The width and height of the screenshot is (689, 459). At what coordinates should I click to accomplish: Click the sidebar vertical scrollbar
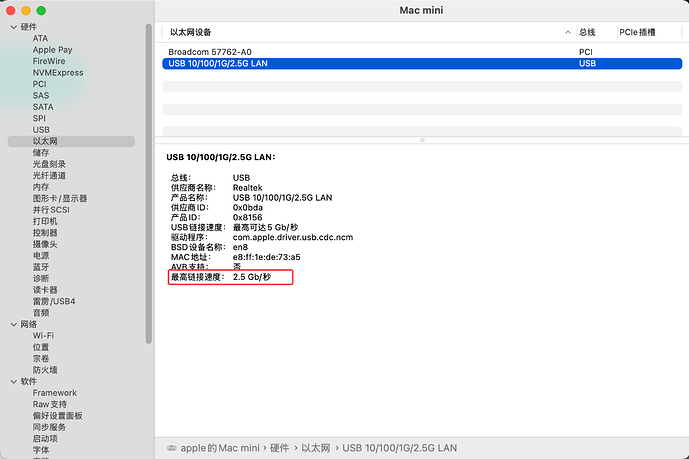point(149,200)
